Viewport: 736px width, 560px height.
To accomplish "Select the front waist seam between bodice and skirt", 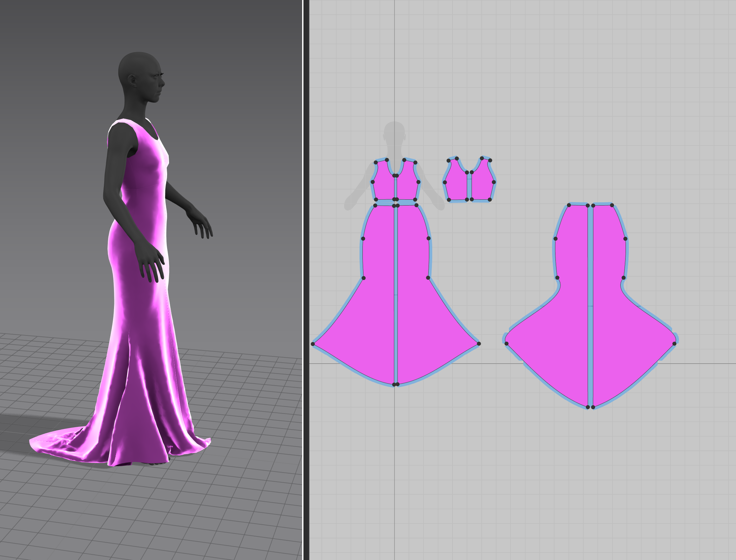I will (396, 202).
